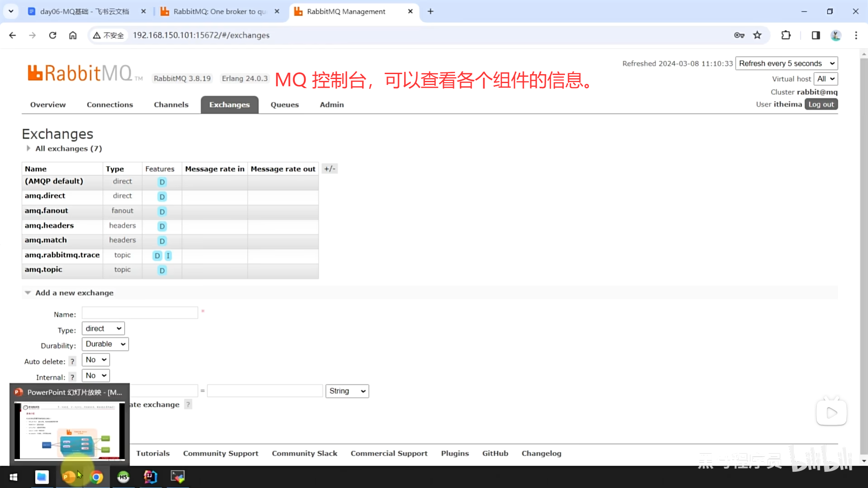Open IntelliJ IDEA from taskbar

click(x=150, y=477)
